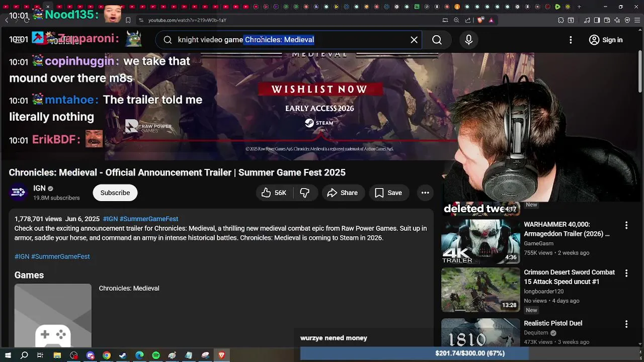Click the '19.8M subscribers' text
644x362 pixels.
tap(56, 198)
